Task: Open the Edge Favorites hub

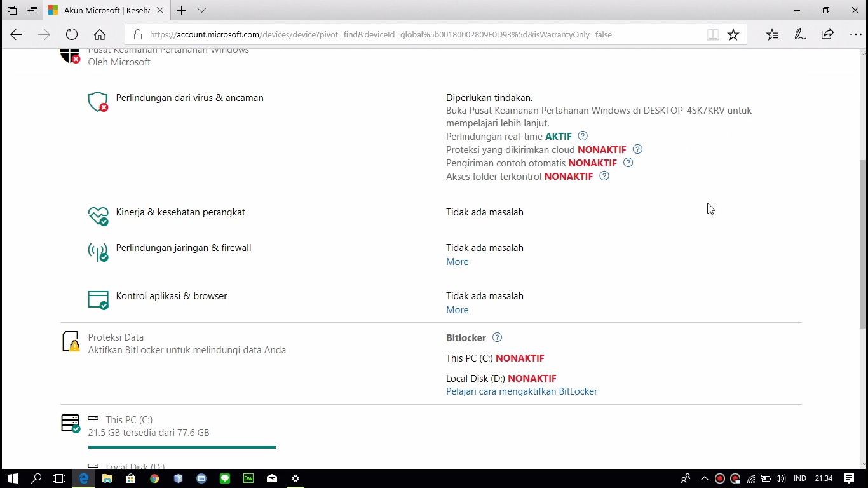Action: click(772, 35)
